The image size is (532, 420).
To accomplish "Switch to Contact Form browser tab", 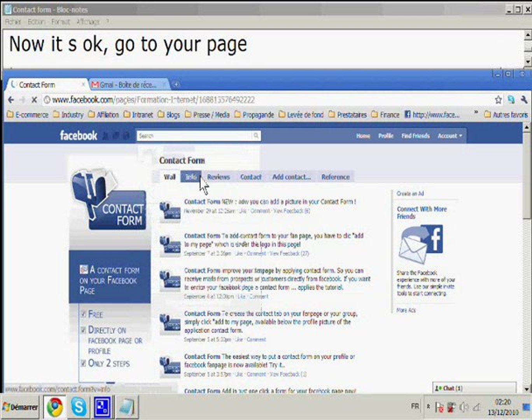I will pyautogui.click(x=47, y=84).
